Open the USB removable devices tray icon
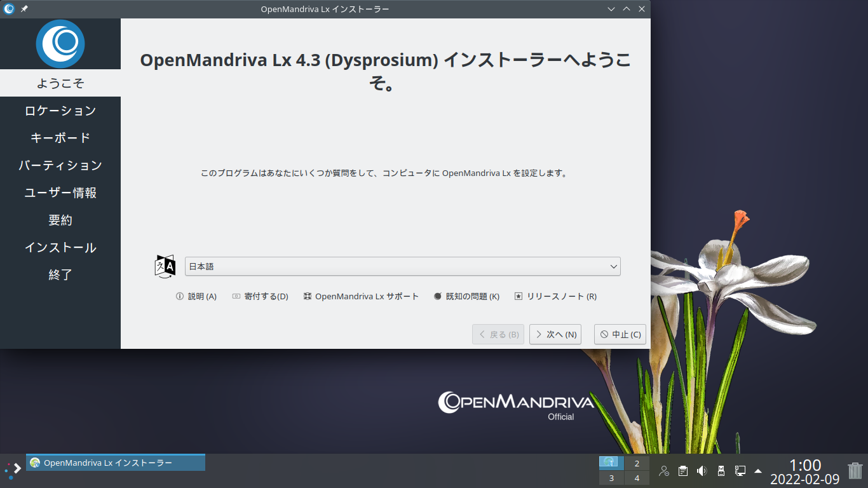The height and width of the screenshot is (488, 868). point(721,471)
